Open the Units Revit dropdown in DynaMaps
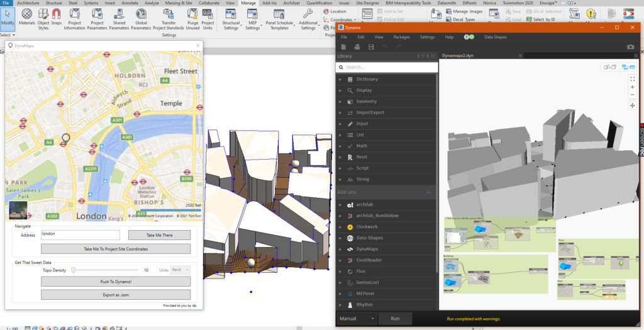The image size is (644, 330). point(180,270)
